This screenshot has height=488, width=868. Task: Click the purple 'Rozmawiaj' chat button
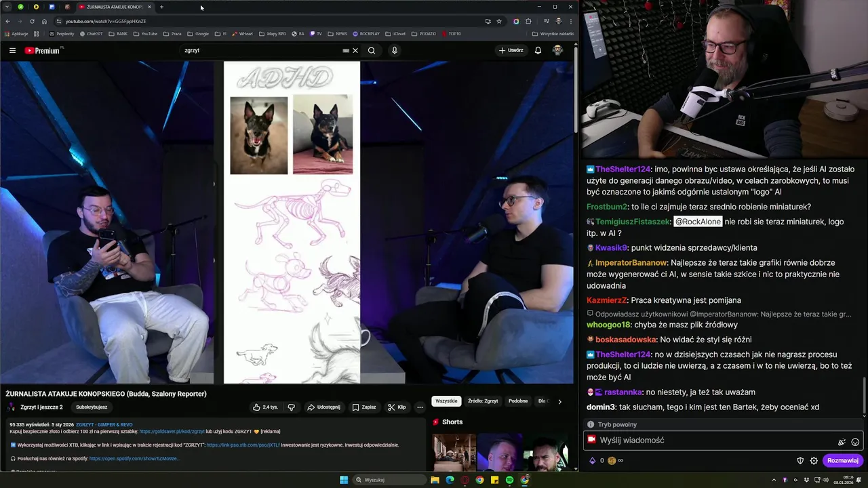(x=843, y=461)
